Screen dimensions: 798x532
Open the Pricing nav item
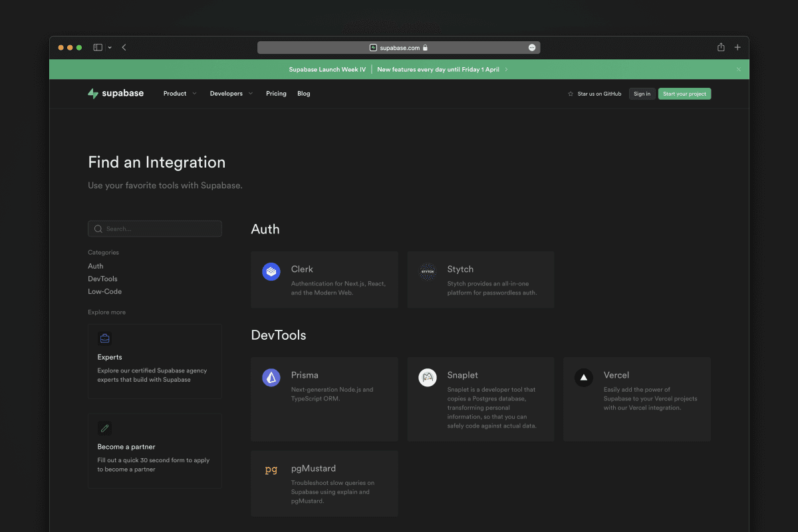pyautogui.click(x=276, y=94)
